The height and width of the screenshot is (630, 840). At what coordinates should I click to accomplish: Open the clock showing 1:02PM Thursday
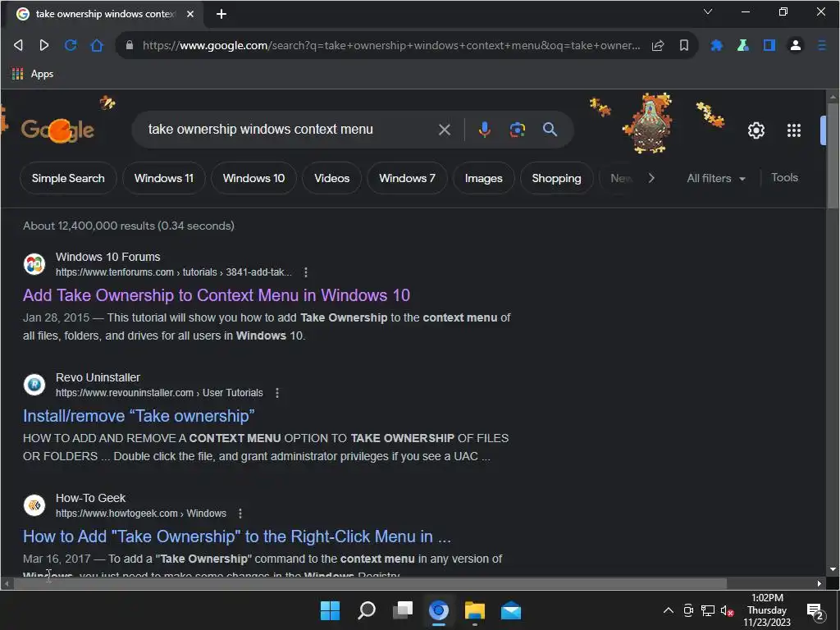(767, 610)
